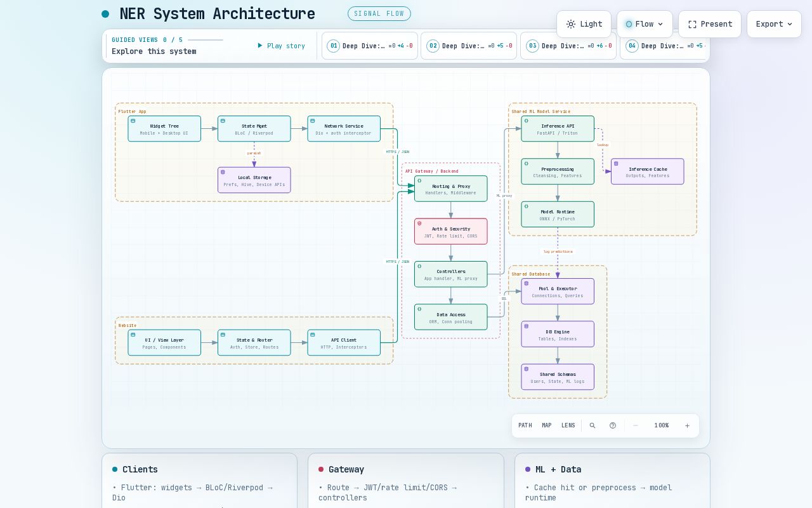Click the Data Access node icon
Image resolution: width=812 pixels, height=508 pixels.
(x=419, y=309)
